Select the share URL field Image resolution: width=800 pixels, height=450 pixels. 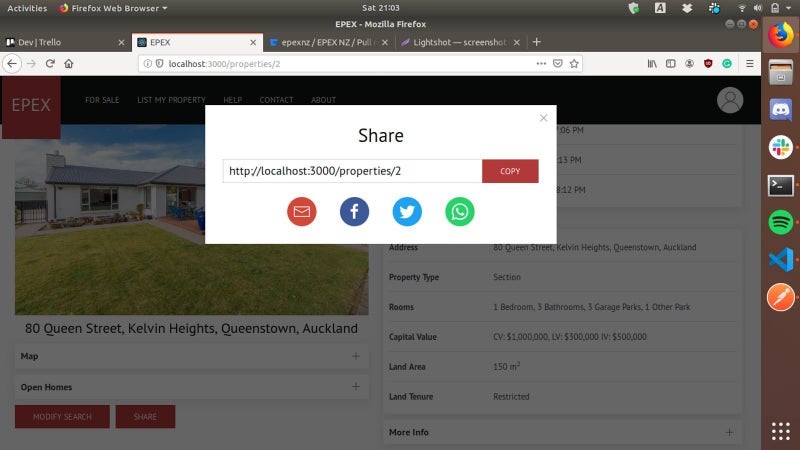[x=352, y=171]
